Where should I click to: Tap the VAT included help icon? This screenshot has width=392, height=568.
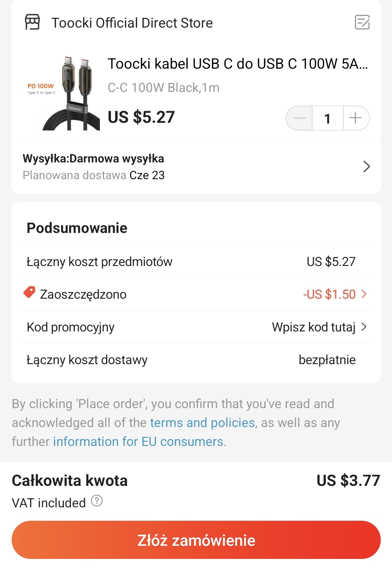(97, 501)
